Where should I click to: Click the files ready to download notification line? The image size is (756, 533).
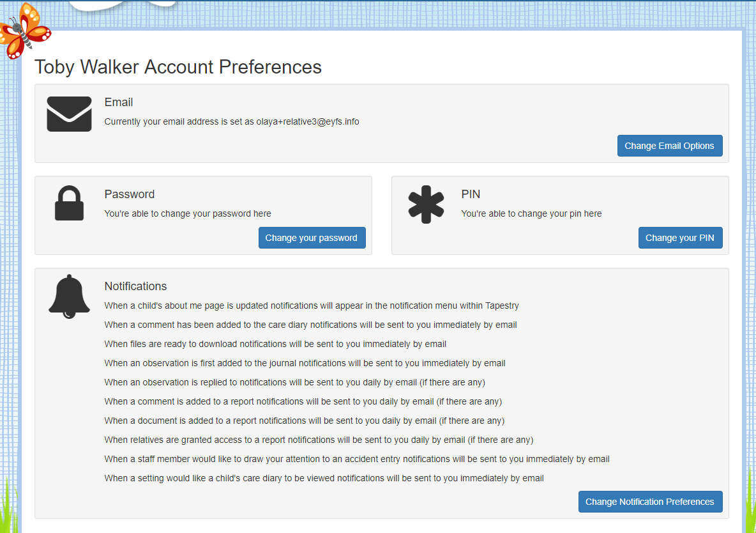point(275,344)
